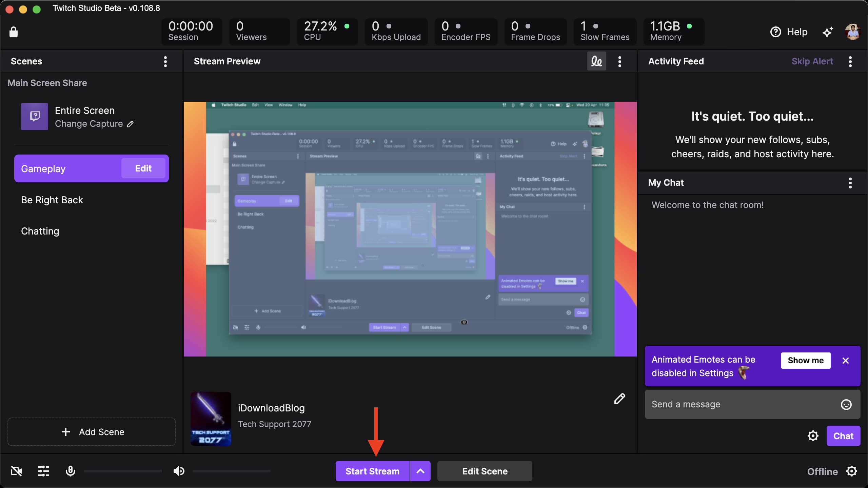Viewport: 868px width, 488px height.
Task: Click Memory usage stat
Action: 674,32
